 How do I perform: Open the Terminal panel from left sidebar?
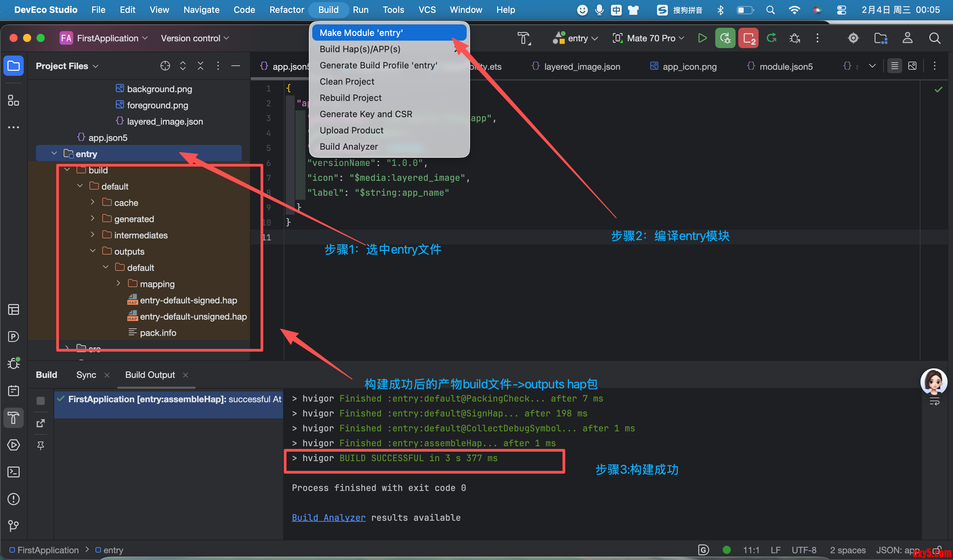(14, 472)
